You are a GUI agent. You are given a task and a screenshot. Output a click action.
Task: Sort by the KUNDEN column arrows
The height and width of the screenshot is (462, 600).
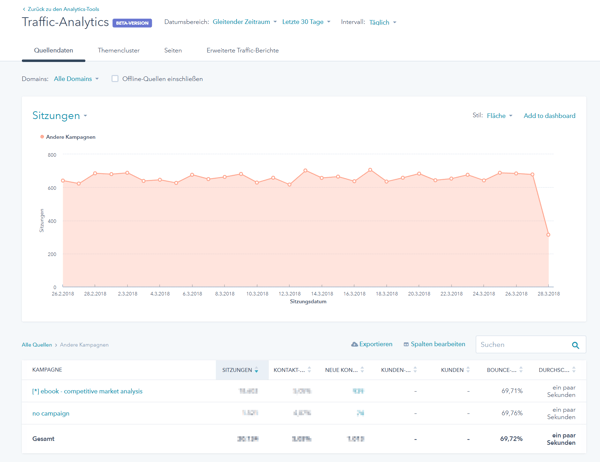[468, 370]
